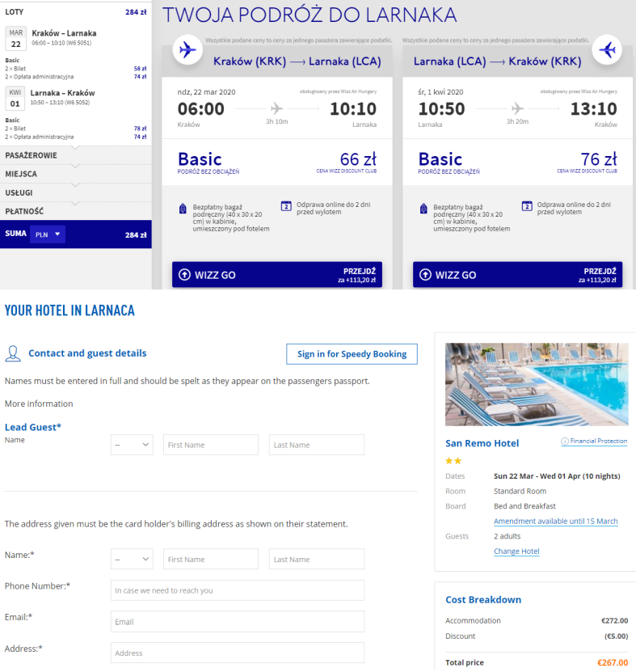Click the Kraków – Larnaka flight in sidebar
This screenshot has height=672, width=636.
point(64,33)
